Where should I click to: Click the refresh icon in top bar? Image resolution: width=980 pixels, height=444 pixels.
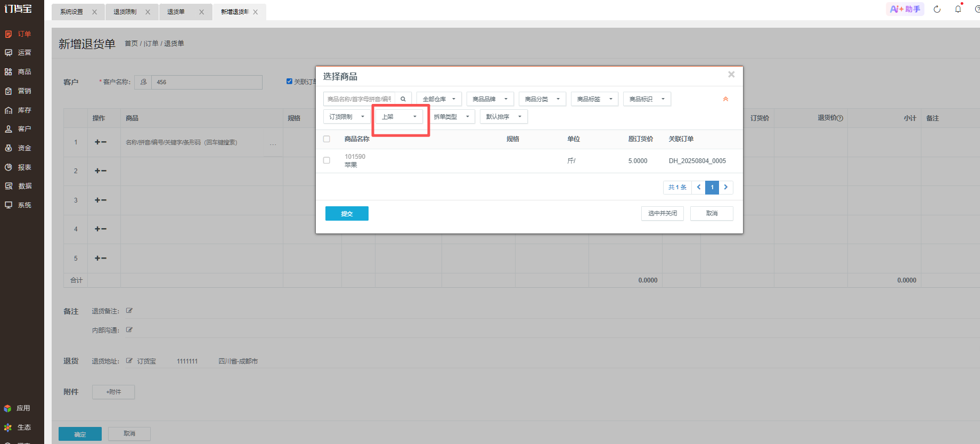[937, 9]
